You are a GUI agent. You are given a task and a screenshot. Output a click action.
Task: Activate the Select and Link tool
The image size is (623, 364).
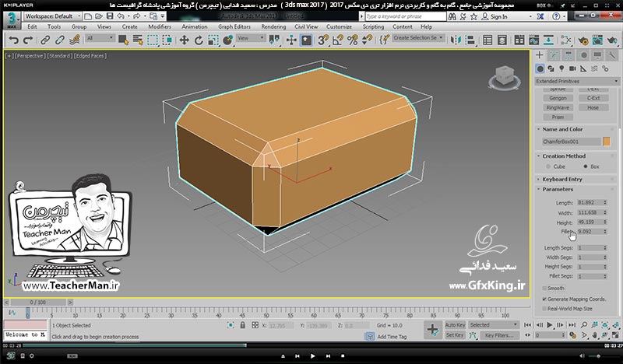[45, 40]
